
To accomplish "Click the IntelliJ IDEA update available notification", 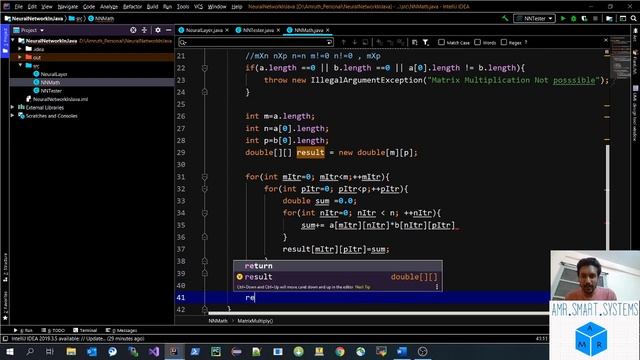I will coord(78,339).
